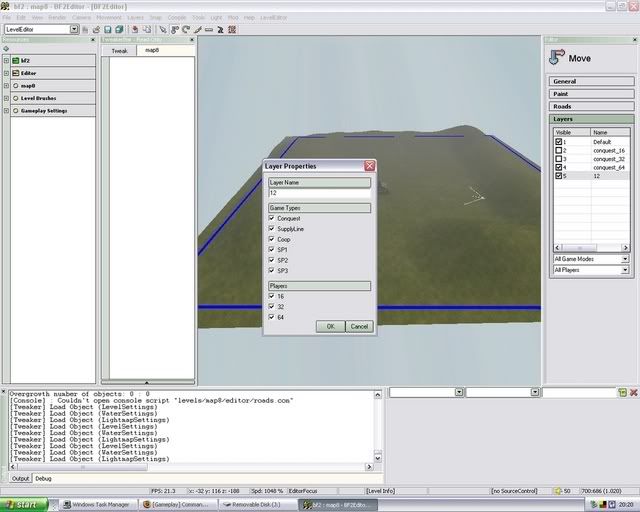The width and height of the screenshot is (640, 512).
Task: Expand the Gameplay Settings tree node
Action: pyautogui.click(x=6, y=110)
